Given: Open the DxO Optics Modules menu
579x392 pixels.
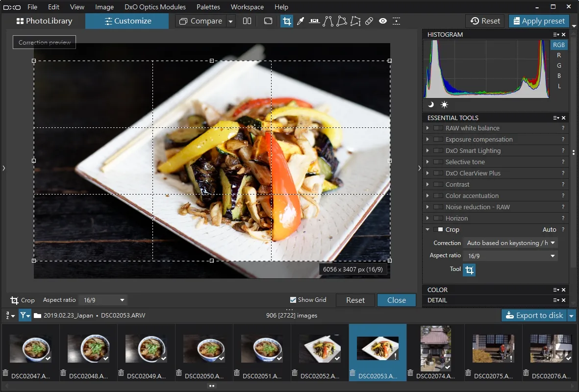Looking at the screenshot, I should pyautogui.click(x=155, y=7).
